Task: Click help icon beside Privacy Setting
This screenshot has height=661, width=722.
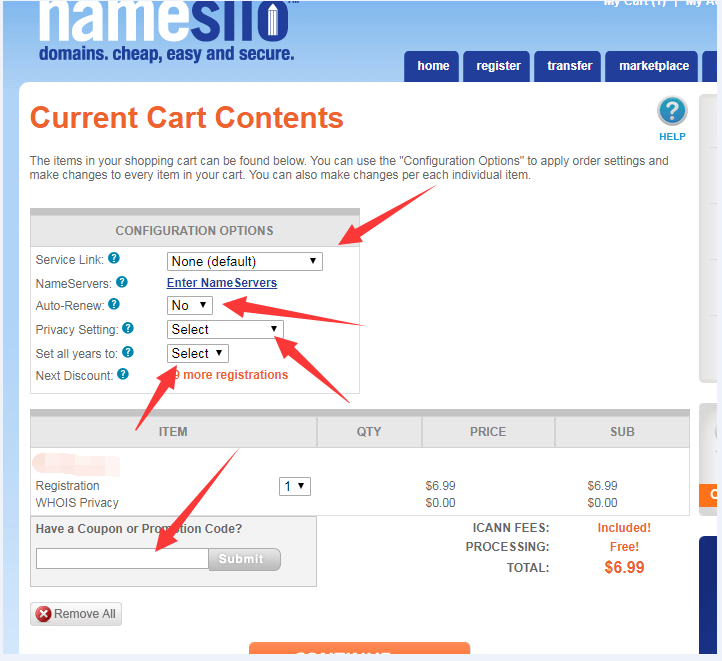Action: pos(128,328)
